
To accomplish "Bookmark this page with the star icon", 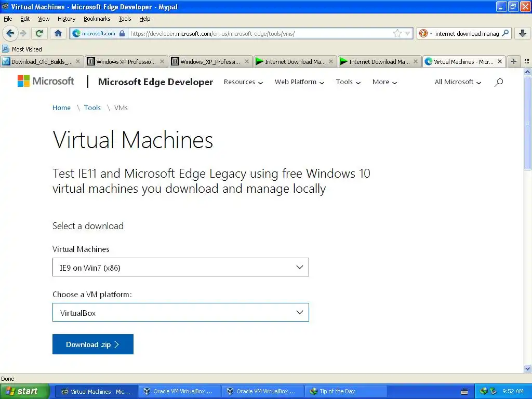I will coord(397,33).
